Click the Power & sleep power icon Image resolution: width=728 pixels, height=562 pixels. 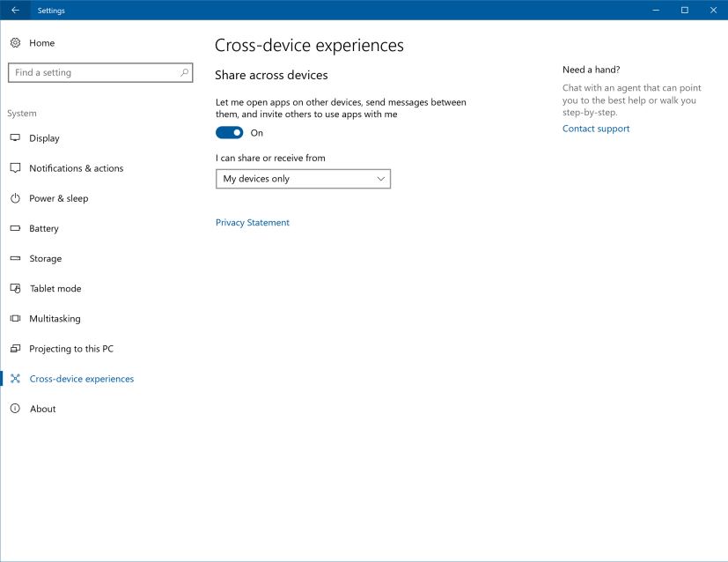[15, 198]
